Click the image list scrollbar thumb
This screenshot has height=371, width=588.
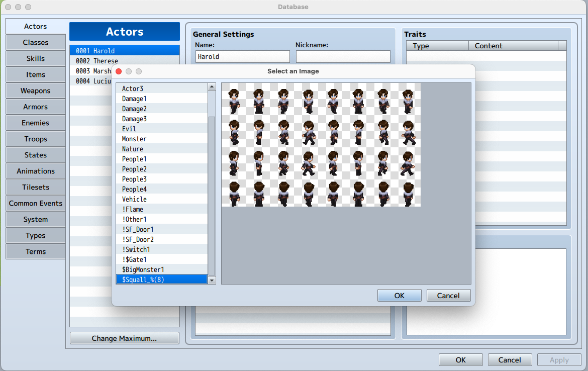pos(212,196)
